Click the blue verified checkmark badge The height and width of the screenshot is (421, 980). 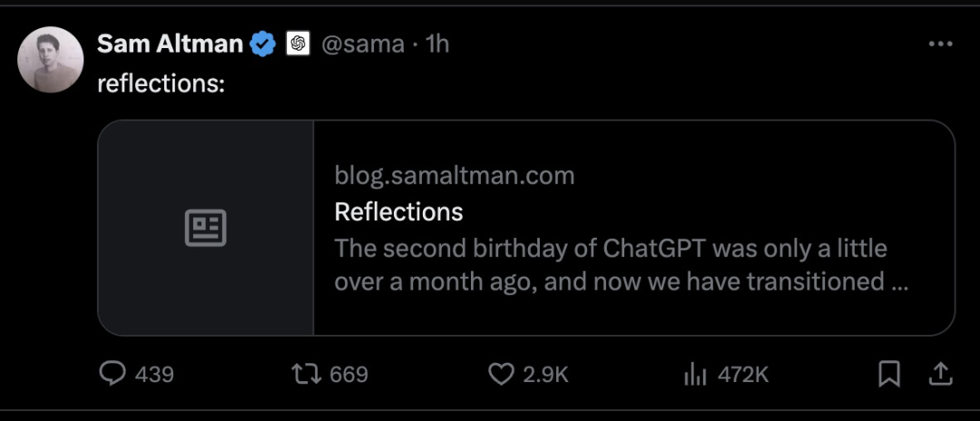point(263,44)
